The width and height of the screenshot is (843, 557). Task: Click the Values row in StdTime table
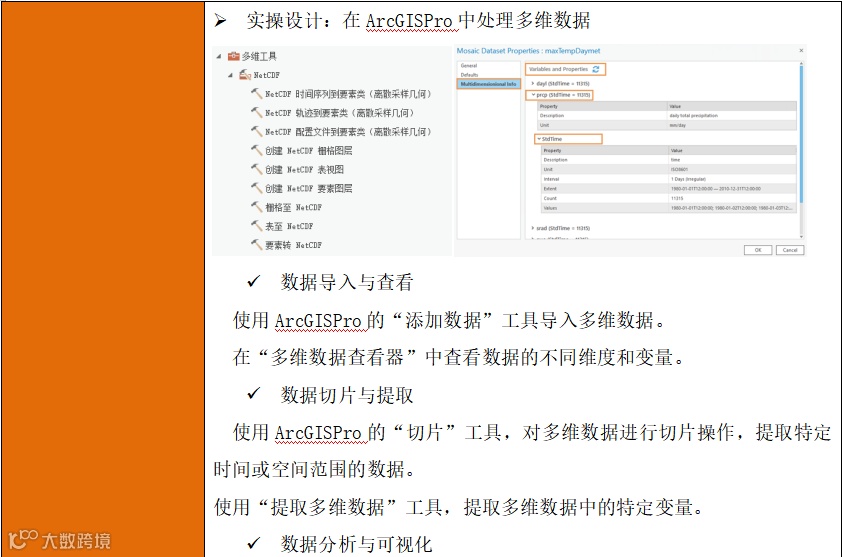[x=669, y=208]
